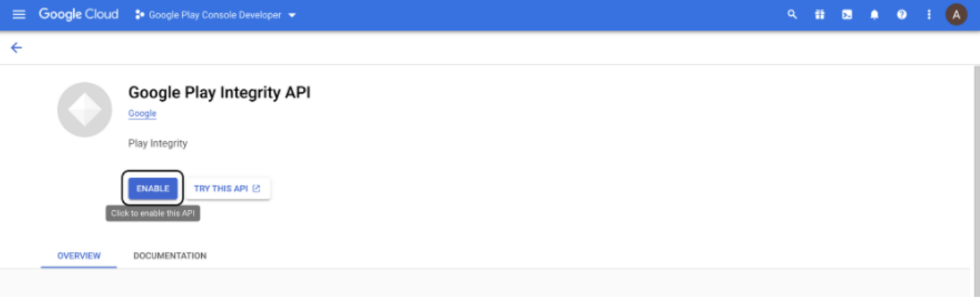Switch to the Overview tab

(x=79, y=256)
